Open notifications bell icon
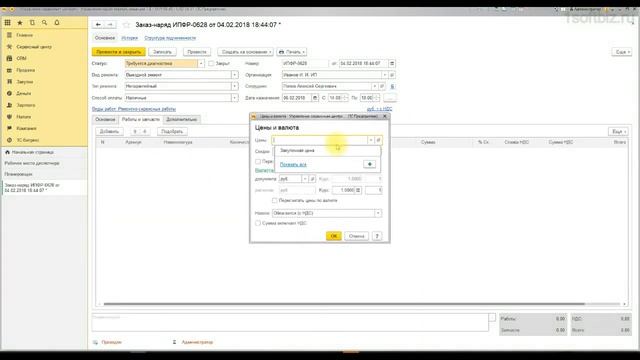 [57, 23]
